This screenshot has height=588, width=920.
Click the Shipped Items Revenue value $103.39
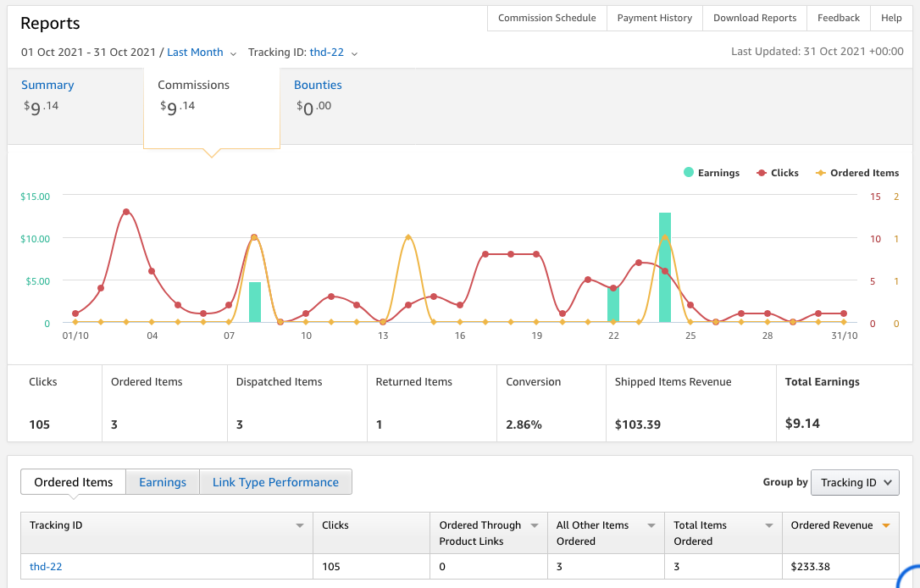(x=637, y=424)
